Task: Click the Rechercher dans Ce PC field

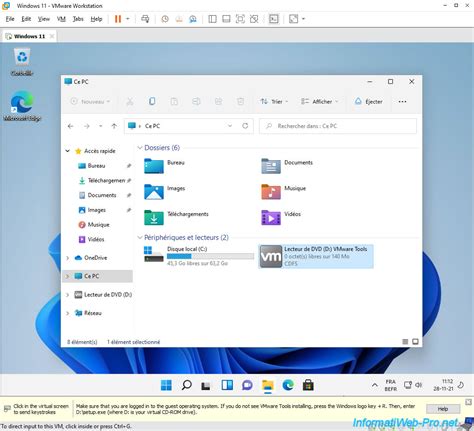Action: point(338,126)
